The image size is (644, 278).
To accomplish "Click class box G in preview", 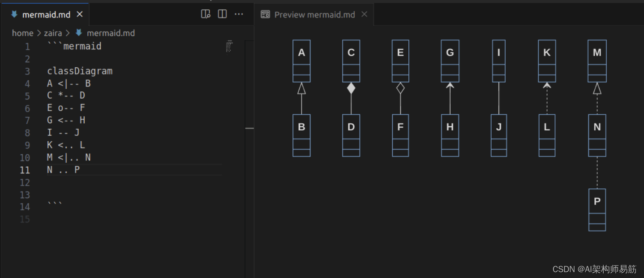I will pos(450,61).
